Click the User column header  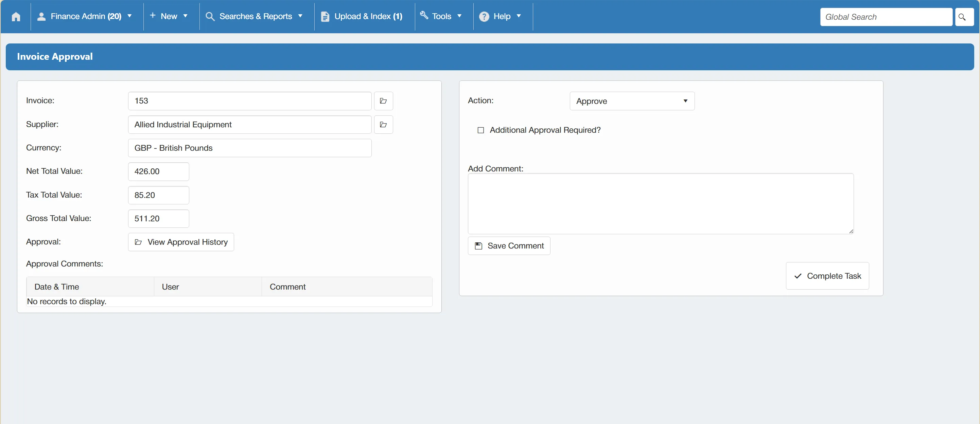tap(208, 287)
